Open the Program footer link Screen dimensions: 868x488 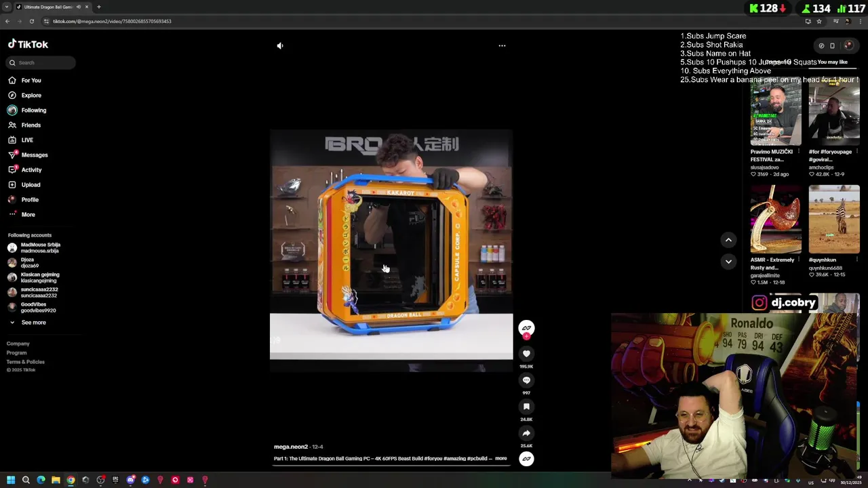(17, 352)
